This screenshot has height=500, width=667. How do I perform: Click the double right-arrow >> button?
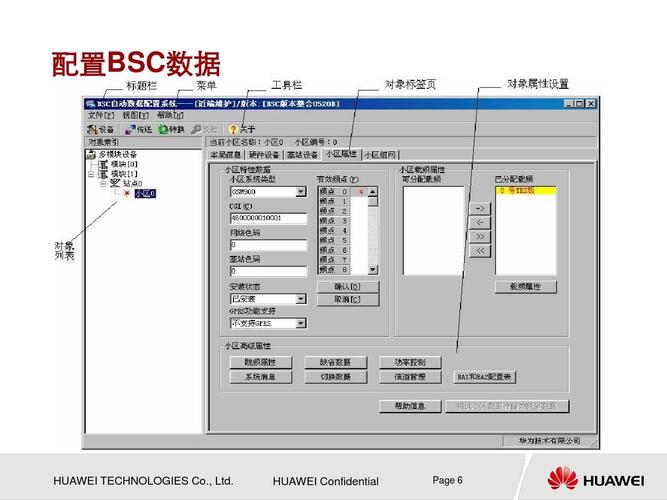click(x=480, y=237)
